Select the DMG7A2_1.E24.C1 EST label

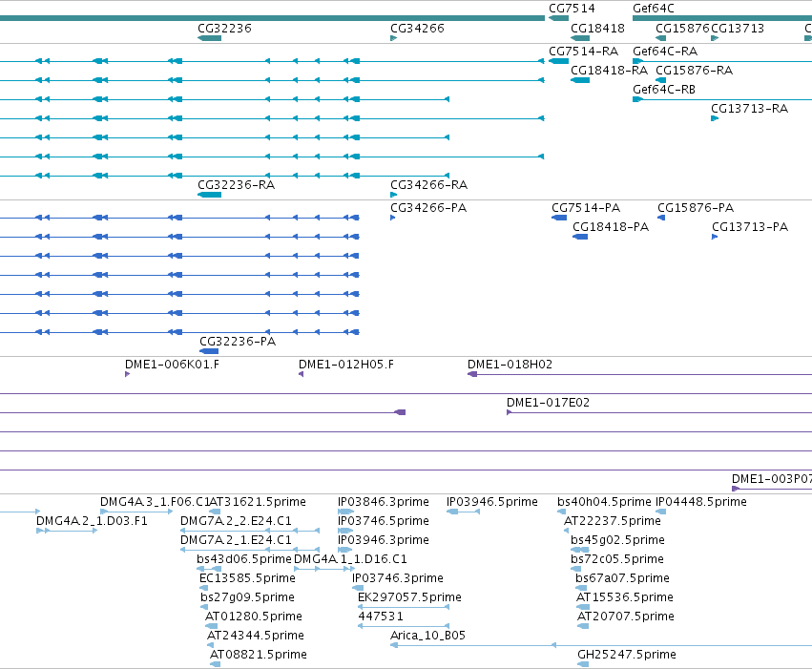236,540
